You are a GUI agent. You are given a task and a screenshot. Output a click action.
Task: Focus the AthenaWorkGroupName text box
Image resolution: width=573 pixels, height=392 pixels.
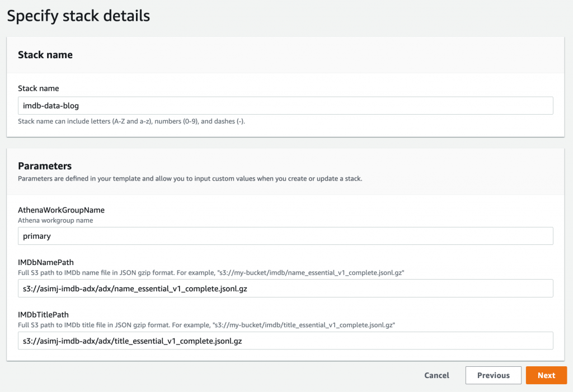click(x=285, y=236)
